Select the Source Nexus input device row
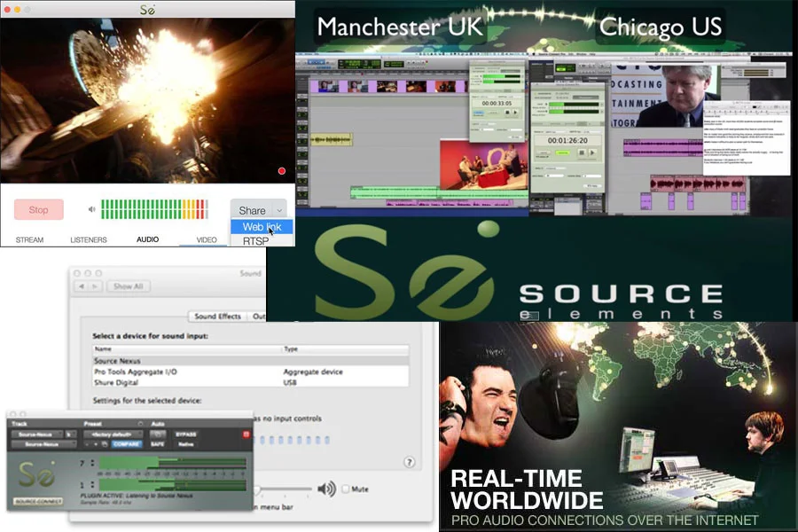Screen dimensions: 798x532 (250, 361)
